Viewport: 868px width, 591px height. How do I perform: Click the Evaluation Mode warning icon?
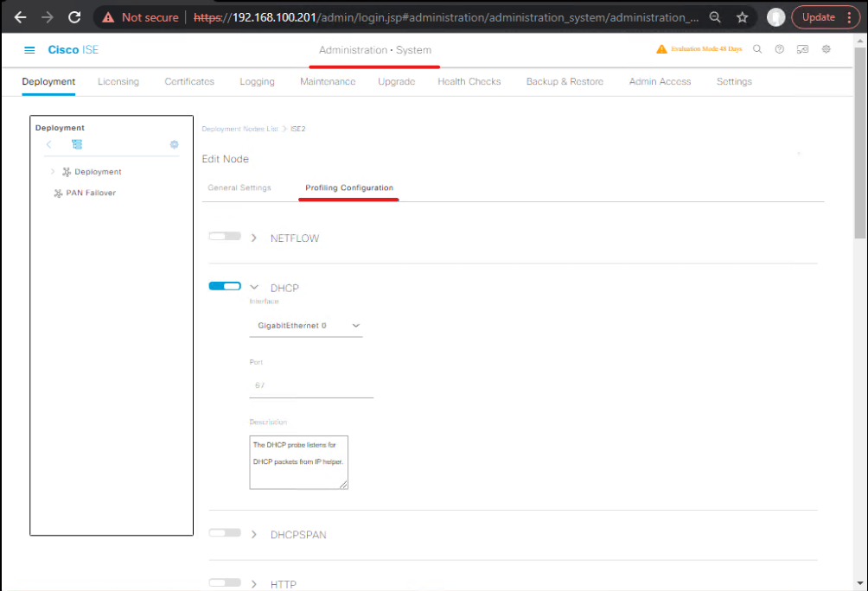pyautogui.click(x=661, y=49)
